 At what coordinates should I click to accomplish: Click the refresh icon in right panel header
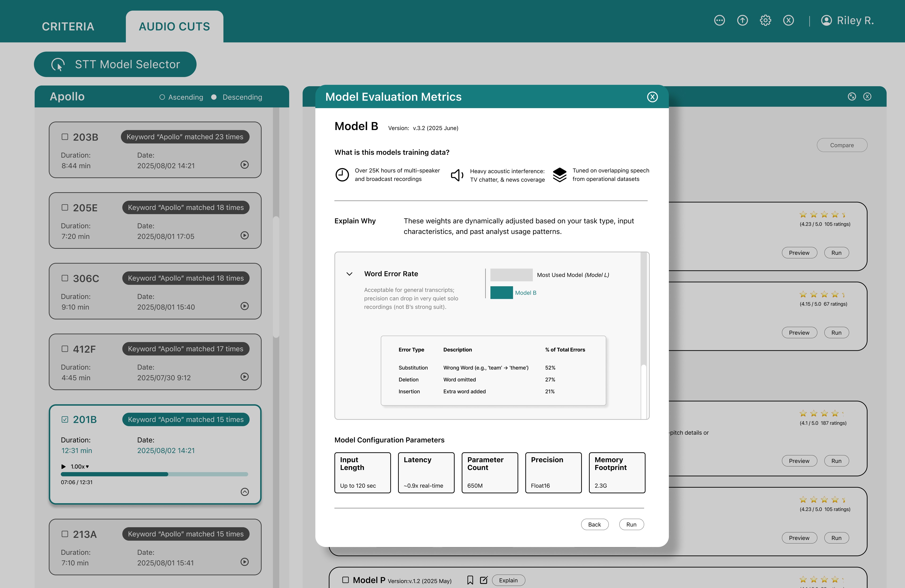[852, 97]
